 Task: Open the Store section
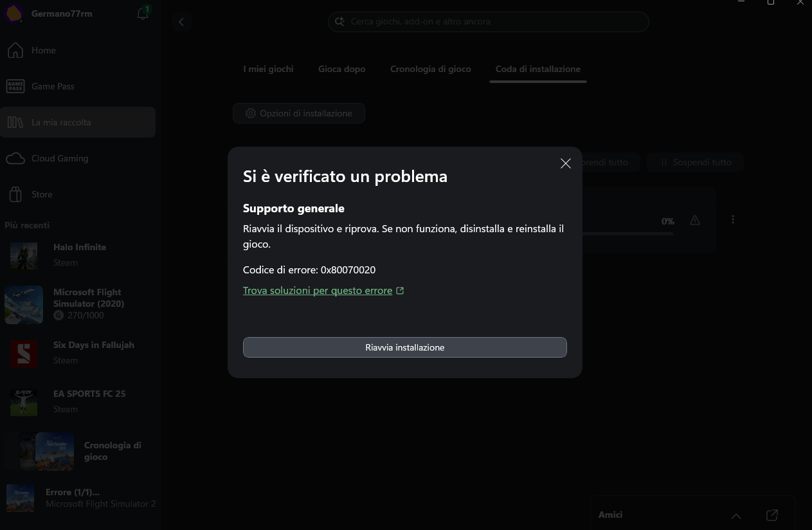[42, 194]
